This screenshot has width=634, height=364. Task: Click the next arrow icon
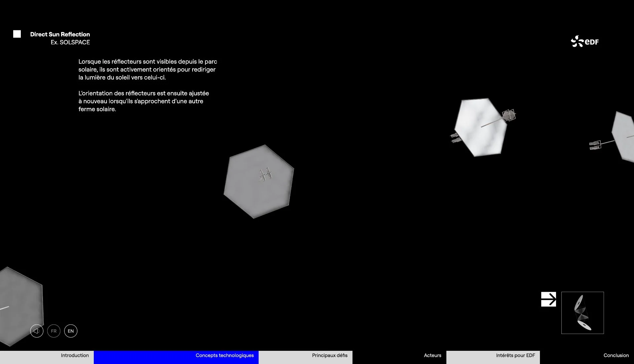548,299
